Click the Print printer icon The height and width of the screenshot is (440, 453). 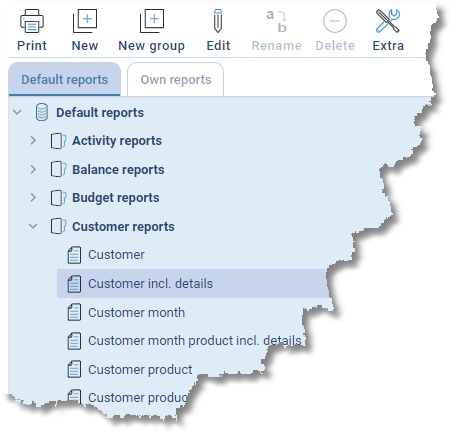tap(32, 21)
